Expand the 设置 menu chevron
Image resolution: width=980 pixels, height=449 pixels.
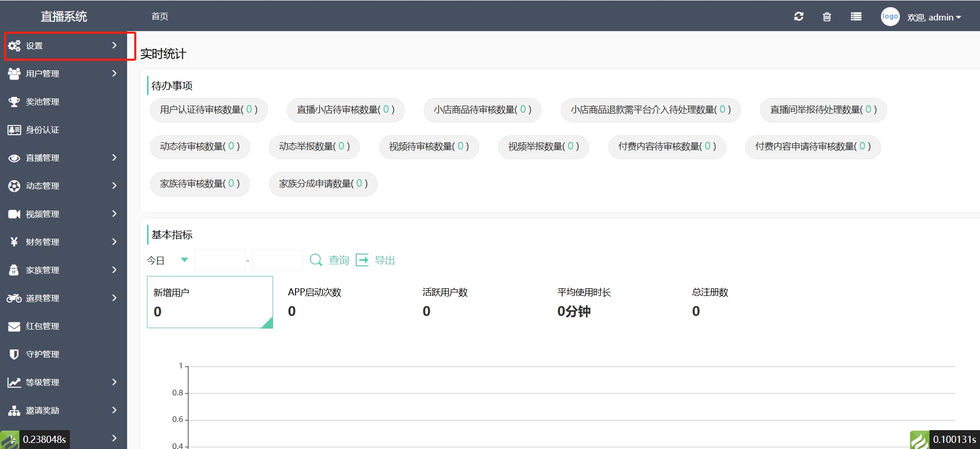(114, 45)
